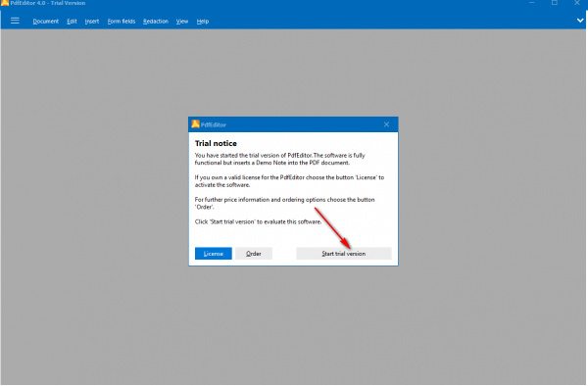This screenshot has width=588, height=386.
Task: Open the hamburger menu icon
Action: click(15, 21)
